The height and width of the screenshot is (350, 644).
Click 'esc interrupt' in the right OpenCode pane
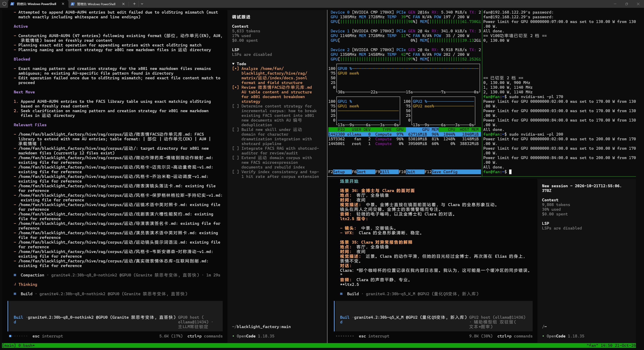click(x=374, y=336)
